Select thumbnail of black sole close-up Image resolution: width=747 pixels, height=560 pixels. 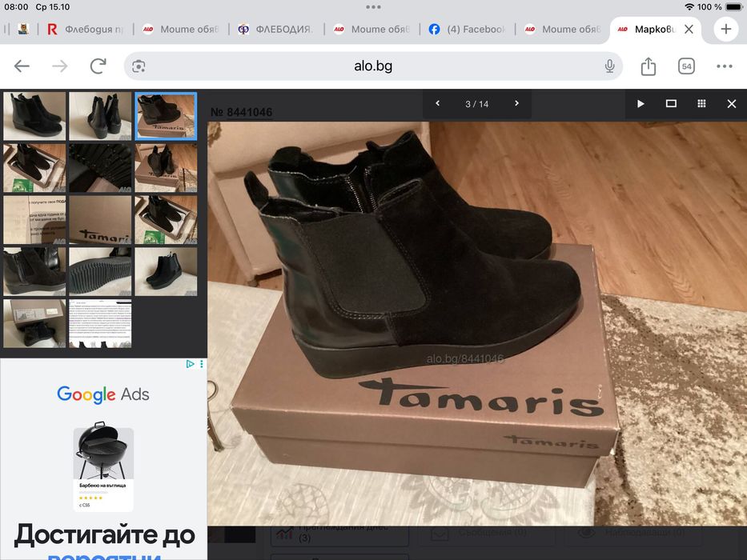100,168
